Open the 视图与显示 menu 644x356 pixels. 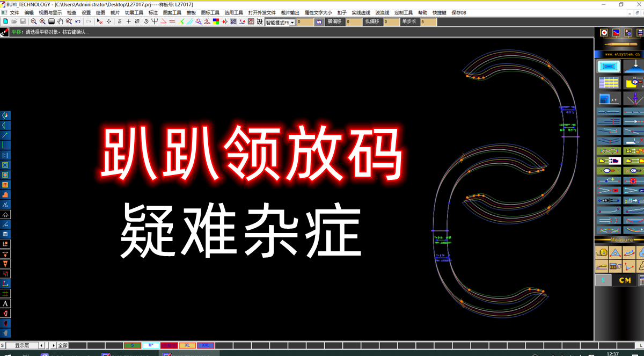[x=50, y=12]
